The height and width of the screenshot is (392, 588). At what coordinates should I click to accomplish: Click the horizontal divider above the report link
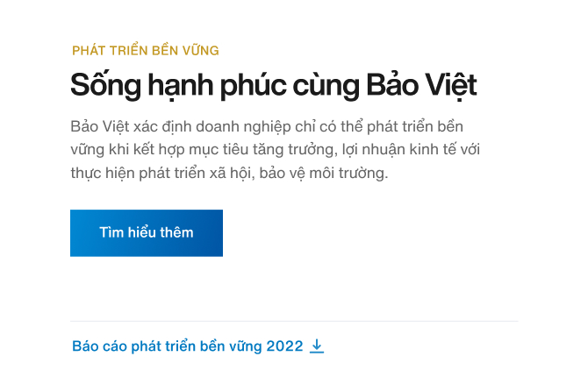click(294, 322)
